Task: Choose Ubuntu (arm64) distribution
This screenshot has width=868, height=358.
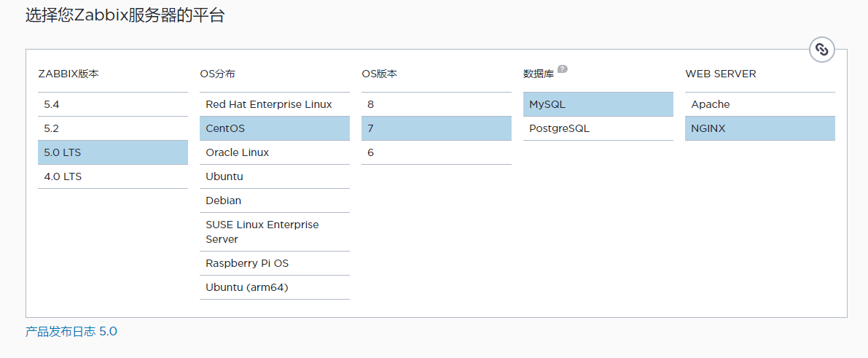Action: point(275,287)
